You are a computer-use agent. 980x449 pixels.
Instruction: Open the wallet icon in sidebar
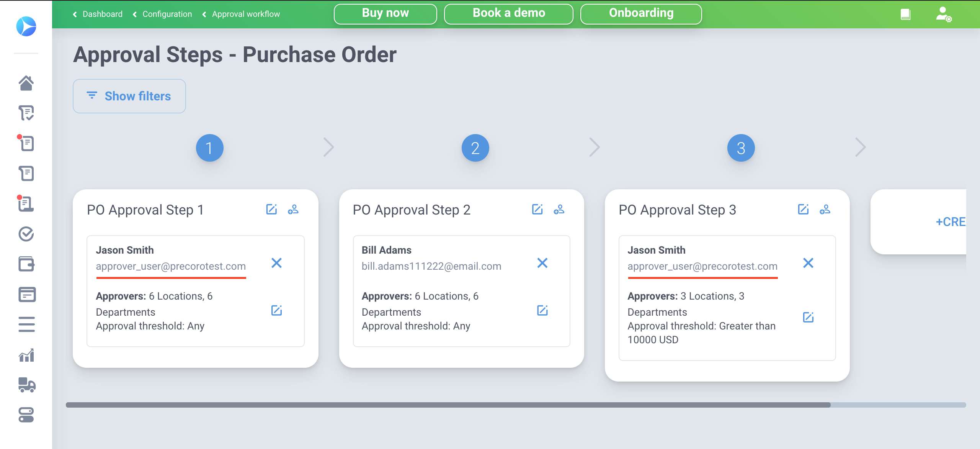point(26,264)
